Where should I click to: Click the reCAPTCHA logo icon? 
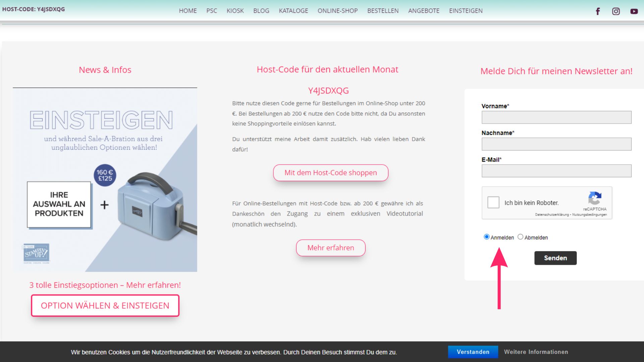(595, 198)
